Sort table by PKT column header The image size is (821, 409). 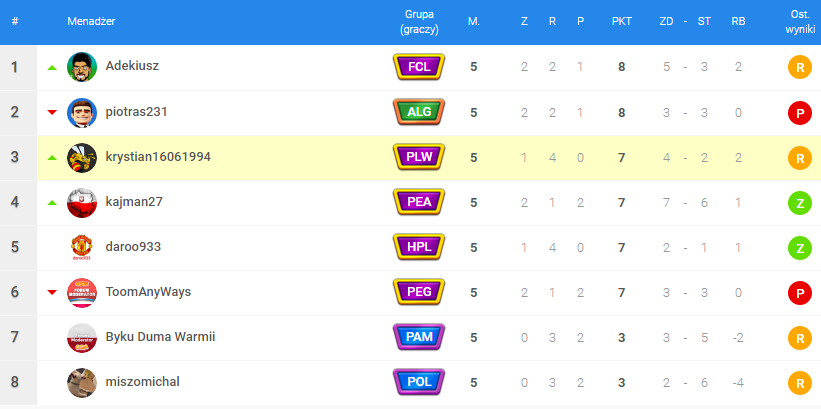621,21
